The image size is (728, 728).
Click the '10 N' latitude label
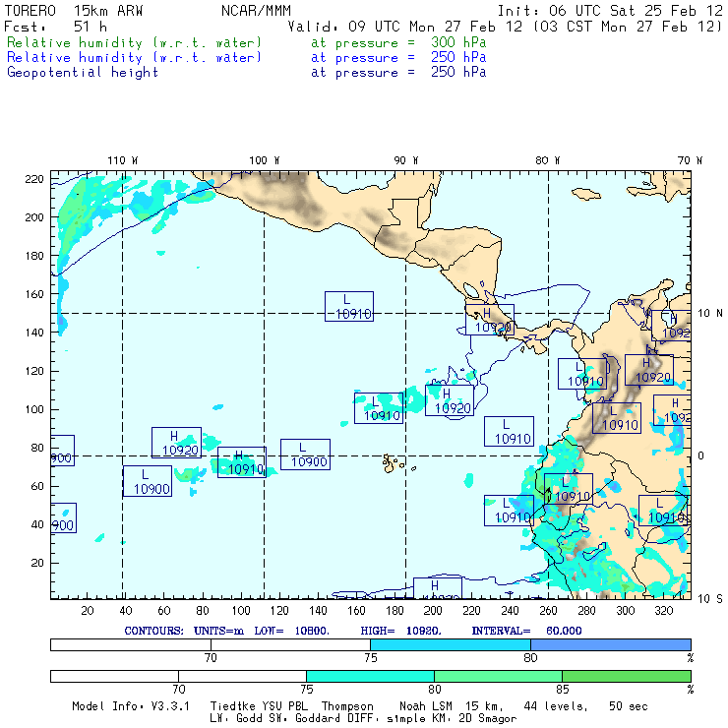(710, 314)
